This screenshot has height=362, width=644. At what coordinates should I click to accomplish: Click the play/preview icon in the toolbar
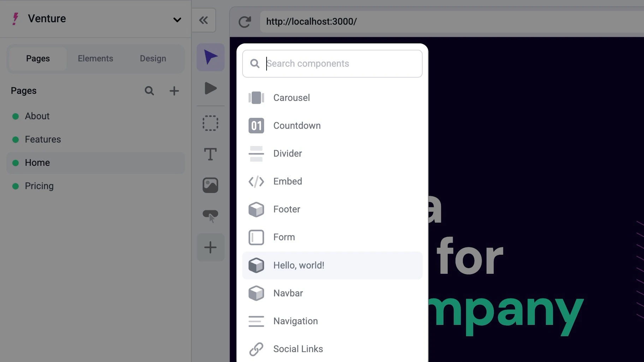click(210, 89)
